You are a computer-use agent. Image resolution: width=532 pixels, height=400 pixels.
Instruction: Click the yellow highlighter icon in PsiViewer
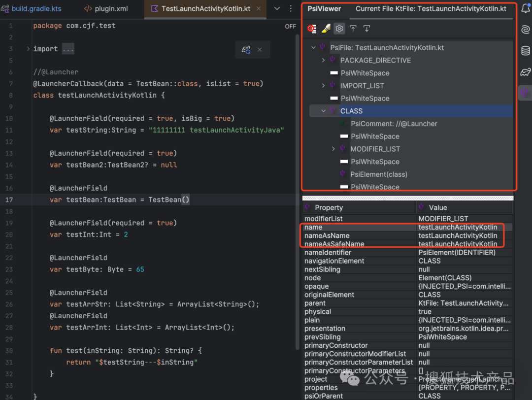pyautogui.click(x=326, y=29)
